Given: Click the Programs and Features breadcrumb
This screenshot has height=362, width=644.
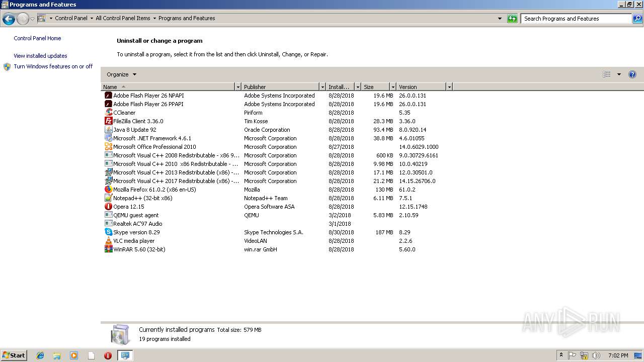Looking at the screenshot, I should point(187,18).
